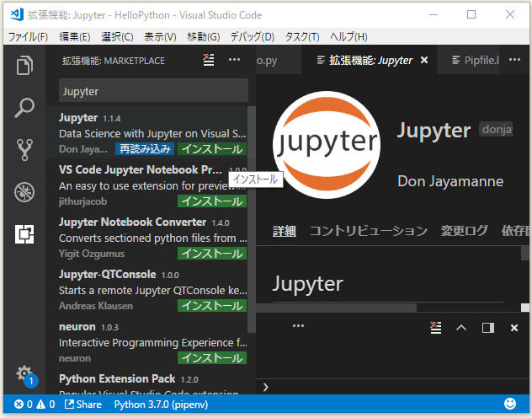
Task: Install Jupyter Notebook Converter extension
Action: tap(212, 254)
